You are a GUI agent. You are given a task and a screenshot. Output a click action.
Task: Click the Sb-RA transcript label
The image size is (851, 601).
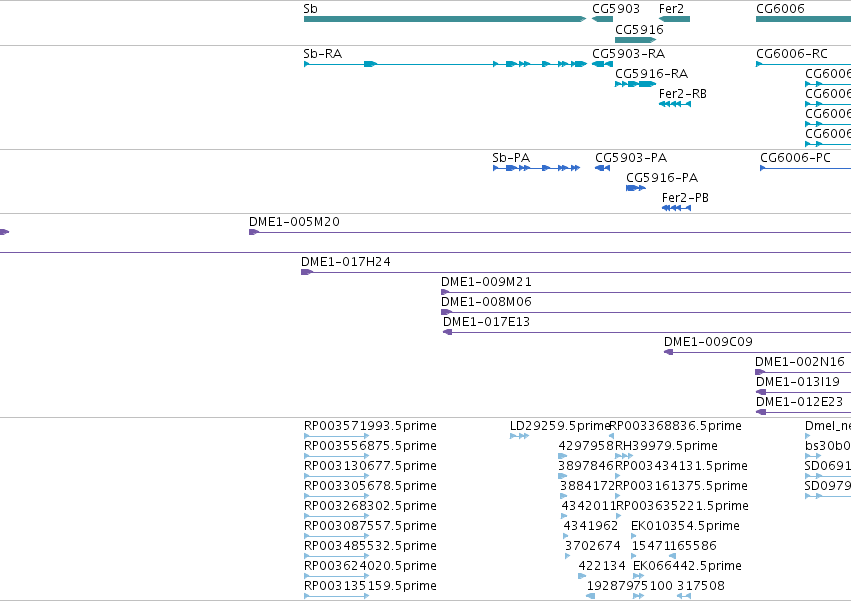coord(322,53)
